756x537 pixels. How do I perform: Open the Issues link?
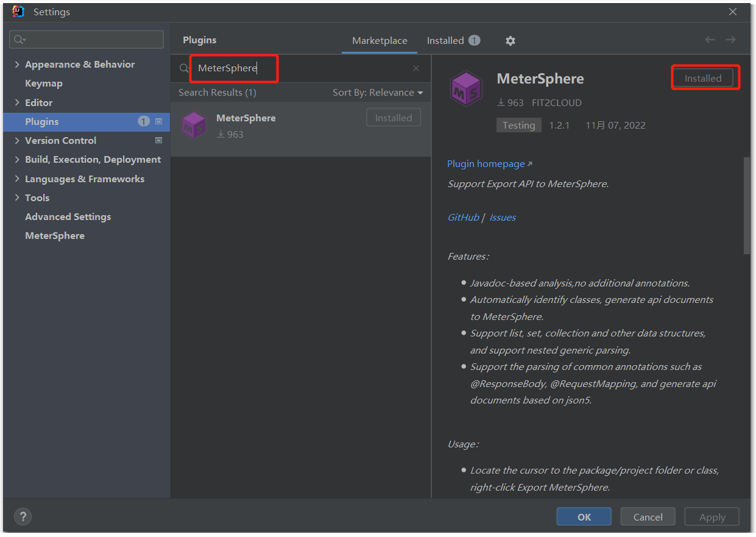[x=503, y=218]
